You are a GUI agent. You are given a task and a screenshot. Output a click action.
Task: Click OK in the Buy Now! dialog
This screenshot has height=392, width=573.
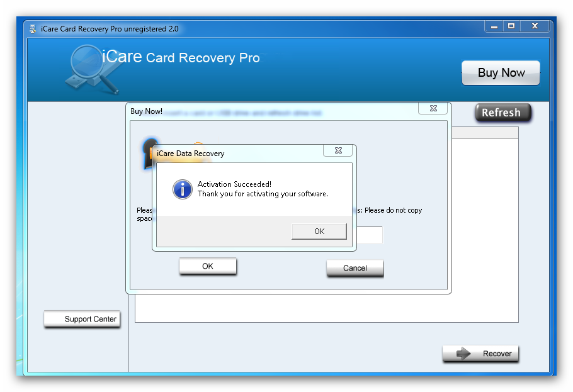click(208, 266)
